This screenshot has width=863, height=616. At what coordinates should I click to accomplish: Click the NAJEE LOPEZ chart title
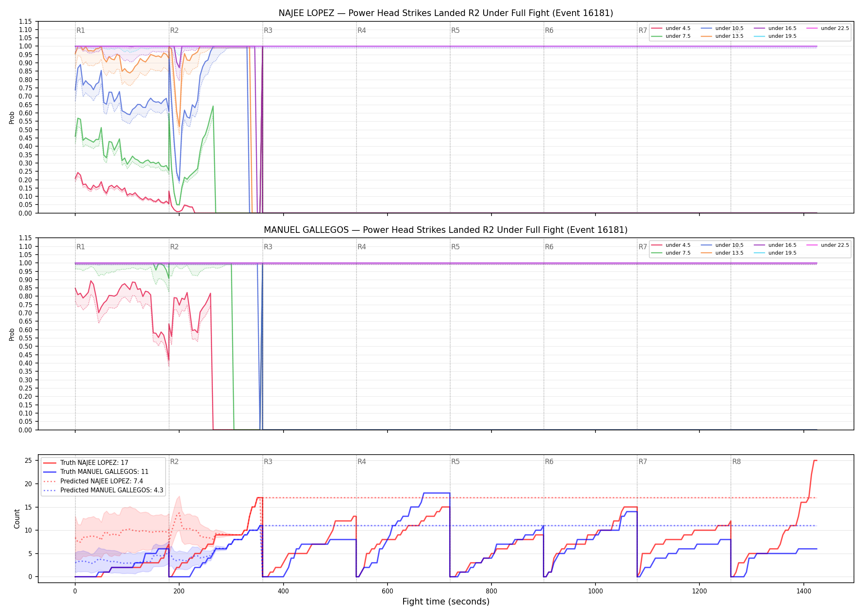click(x=446, y=13)
